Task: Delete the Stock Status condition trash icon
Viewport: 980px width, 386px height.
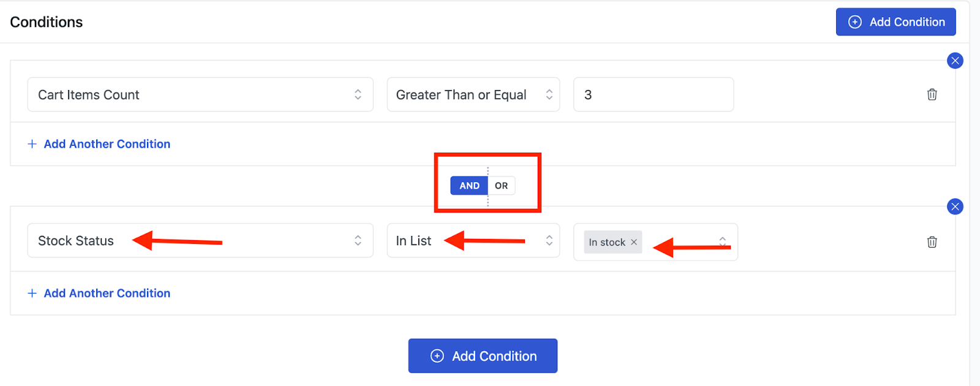Action: click(932, 242)
